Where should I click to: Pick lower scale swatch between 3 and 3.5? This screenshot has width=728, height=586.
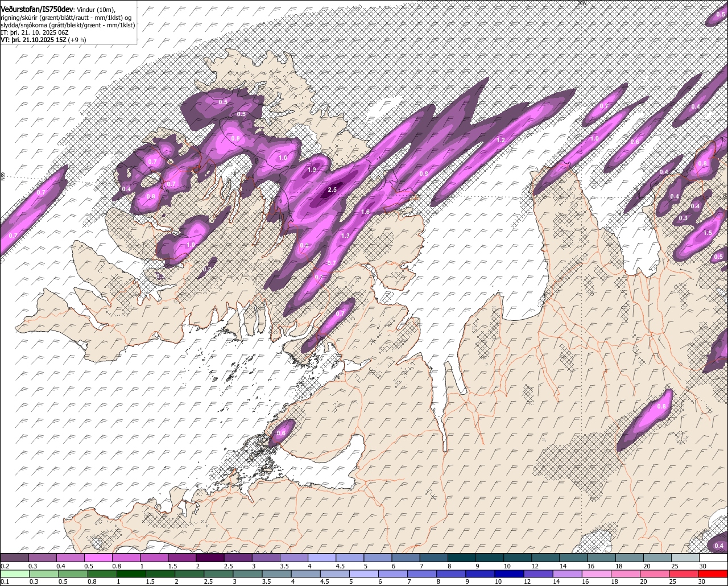[x=248, y=573]
